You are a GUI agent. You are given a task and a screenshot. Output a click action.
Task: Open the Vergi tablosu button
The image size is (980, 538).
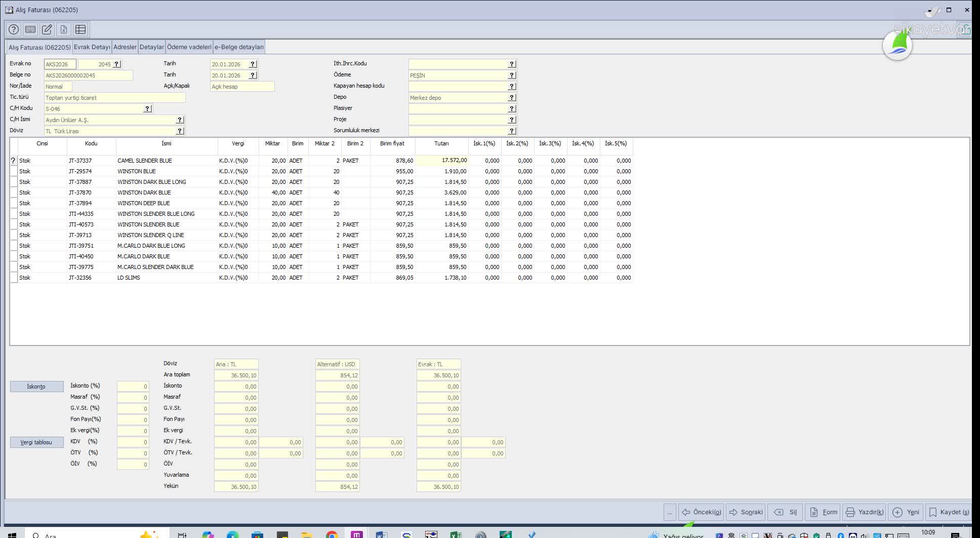click(36, 442)
